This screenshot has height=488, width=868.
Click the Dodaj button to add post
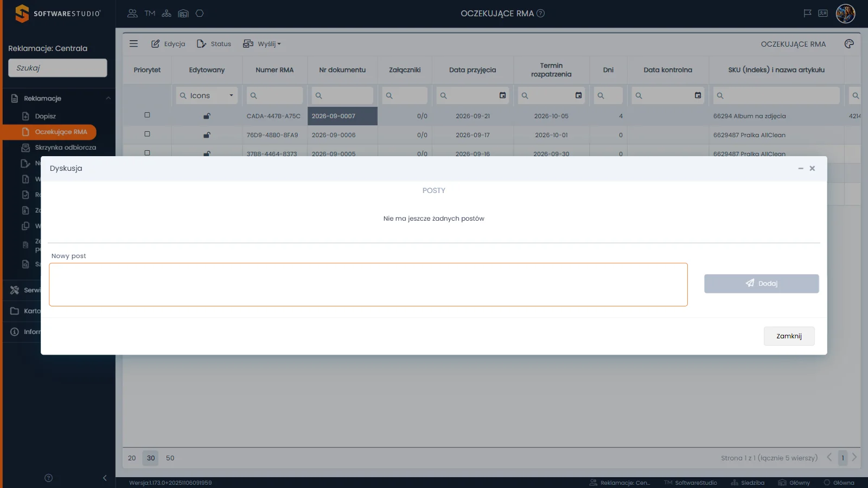[x=761, y=284]
